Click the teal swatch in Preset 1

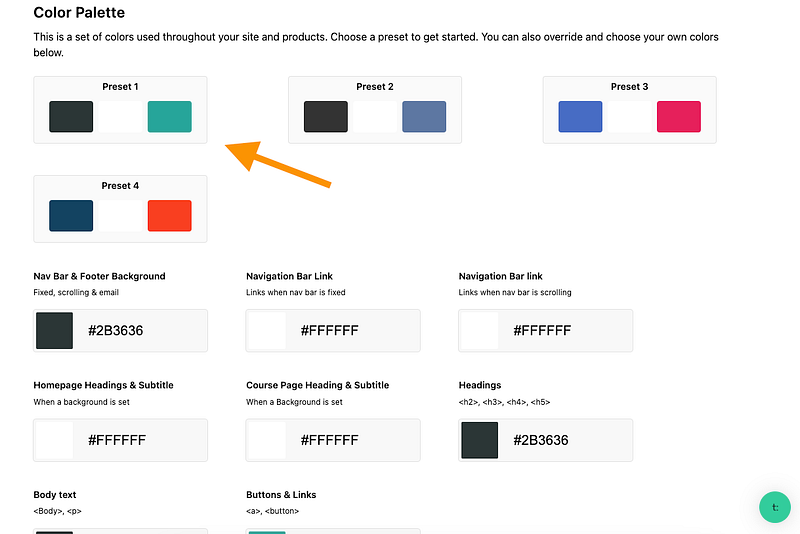click(169, 117)
